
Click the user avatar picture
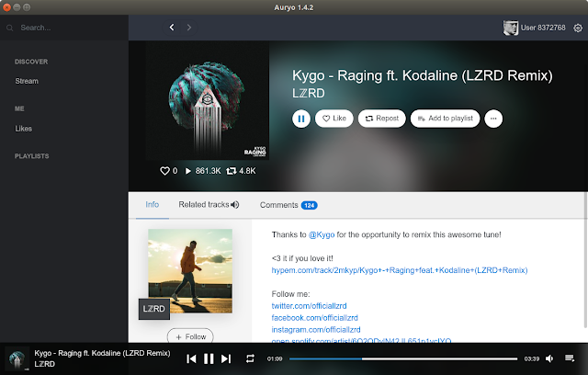[x=511, y=28]
